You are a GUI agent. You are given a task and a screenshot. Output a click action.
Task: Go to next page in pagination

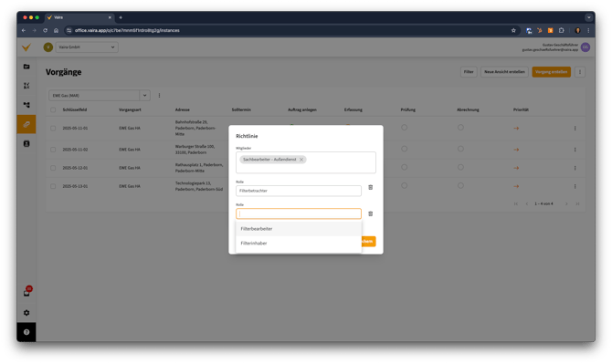tap(566, 203)
